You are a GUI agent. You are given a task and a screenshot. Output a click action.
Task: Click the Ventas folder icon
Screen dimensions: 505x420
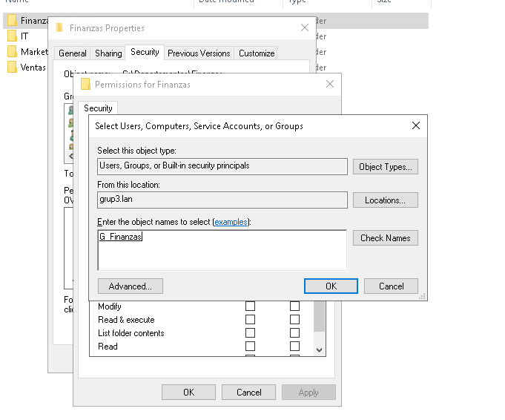point(12,68)
